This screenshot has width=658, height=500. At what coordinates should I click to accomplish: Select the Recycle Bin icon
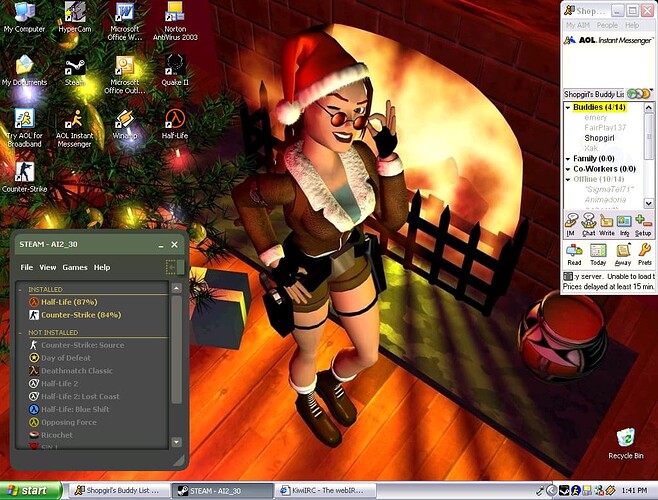click(626, 443)
